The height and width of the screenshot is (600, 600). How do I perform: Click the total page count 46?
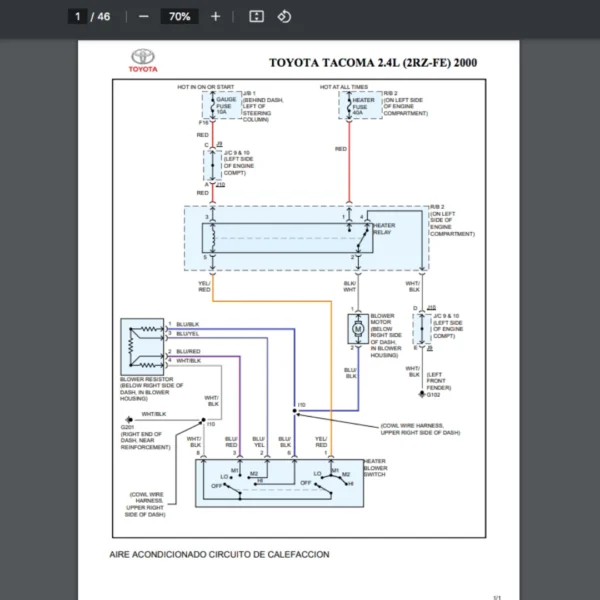click(x=103, y=17)
